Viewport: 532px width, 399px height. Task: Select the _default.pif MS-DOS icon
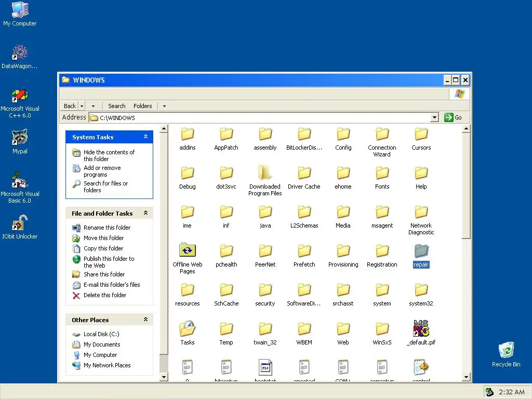tap(421, 328)
